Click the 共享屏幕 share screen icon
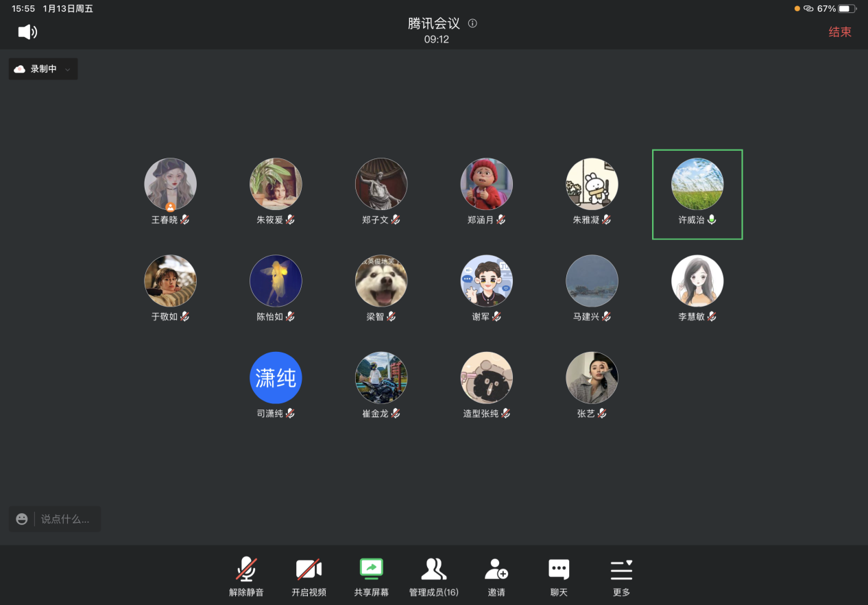The image size is (868, 605). (371, 569)
